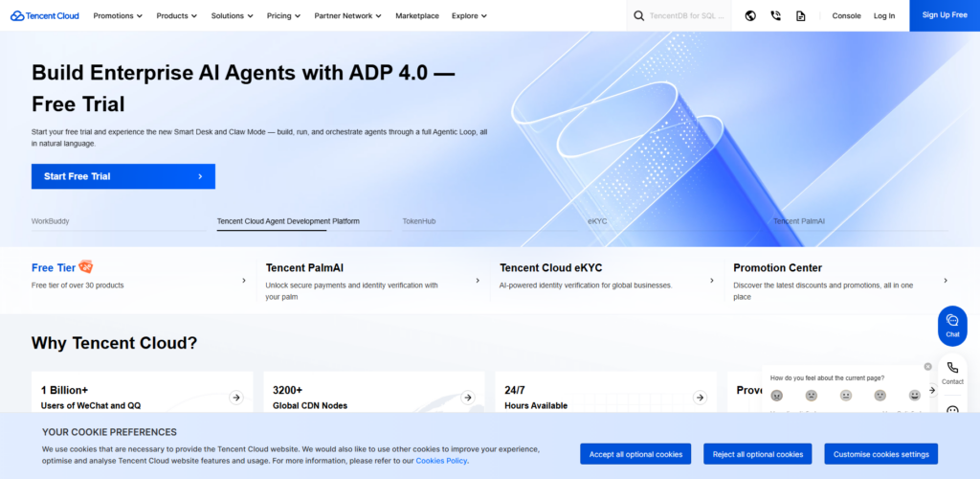Image resolution: width=980 pixels, height=479 pixels.
Task: Click the search magnifier icon
Action: tap(638, 15)
